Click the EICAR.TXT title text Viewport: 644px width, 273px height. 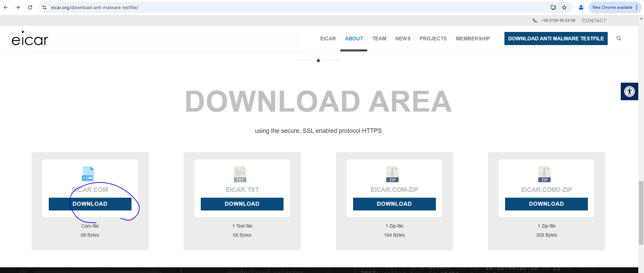tap(242, 190)
